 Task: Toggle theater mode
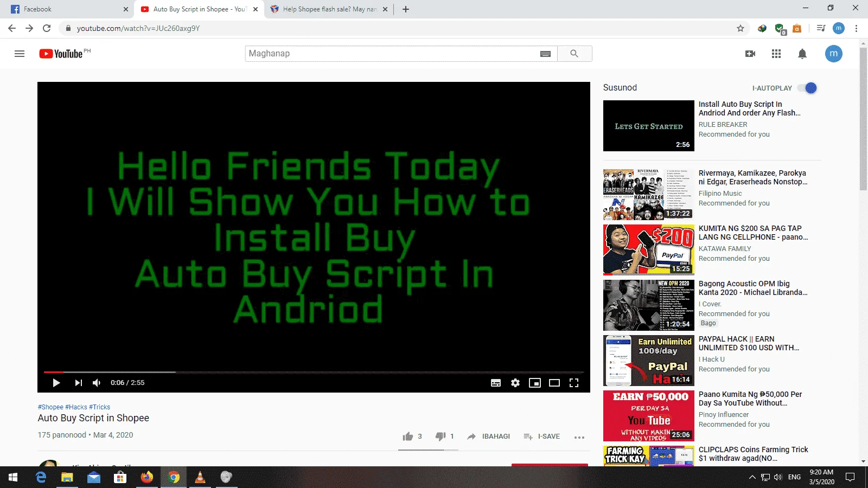click(554, 383)
